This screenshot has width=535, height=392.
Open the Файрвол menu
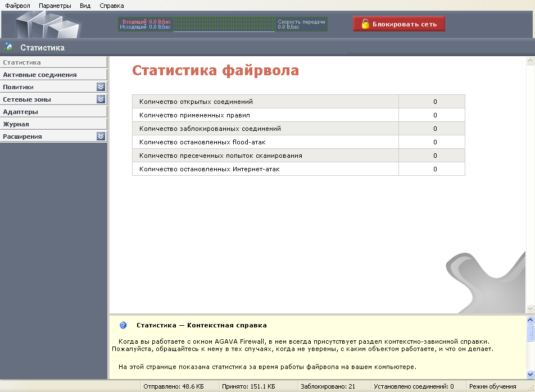tap(18, 6)
